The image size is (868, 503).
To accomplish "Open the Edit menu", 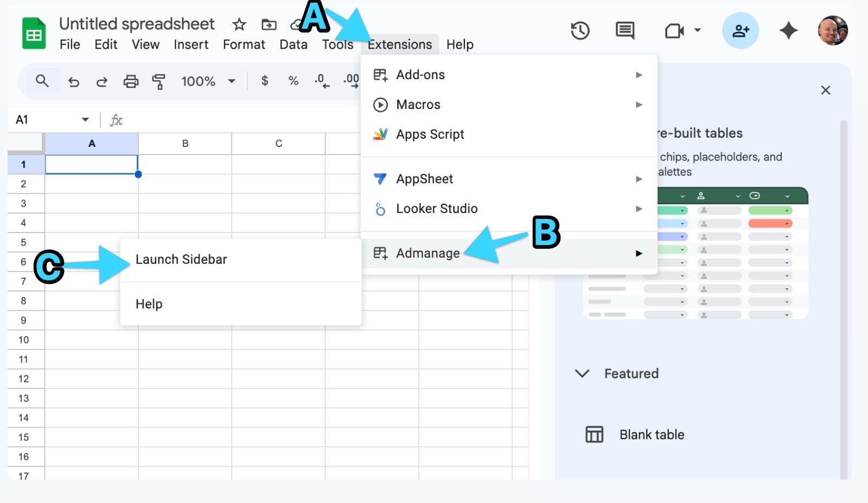I will (x=106, y=44).
